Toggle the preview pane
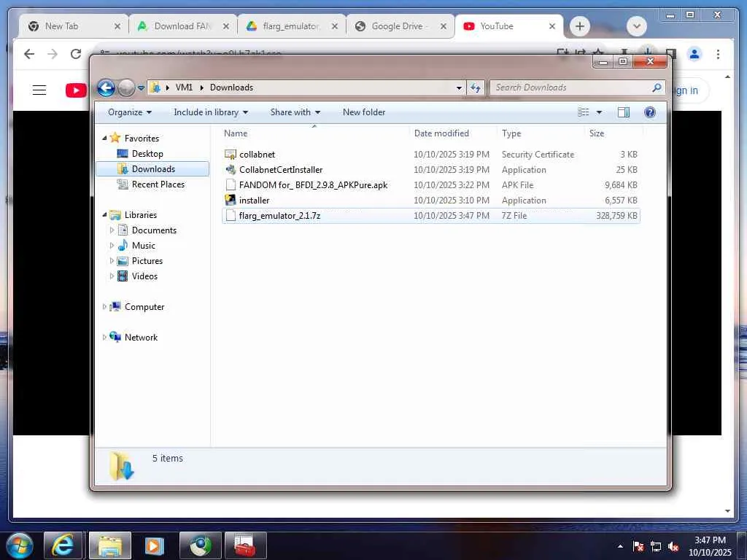The image size is (747, 560). coord(624,112)
